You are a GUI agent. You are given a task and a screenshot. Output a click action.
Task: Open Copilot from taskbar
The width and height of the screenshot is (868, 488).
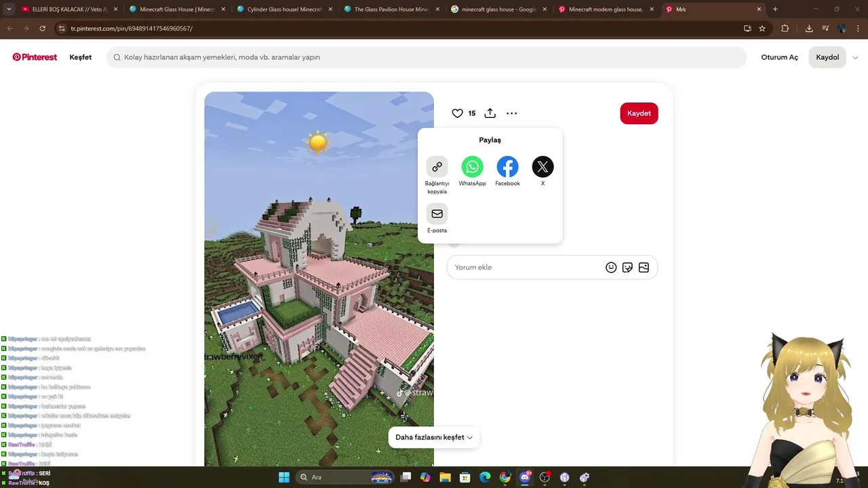(x=425, y=477)
